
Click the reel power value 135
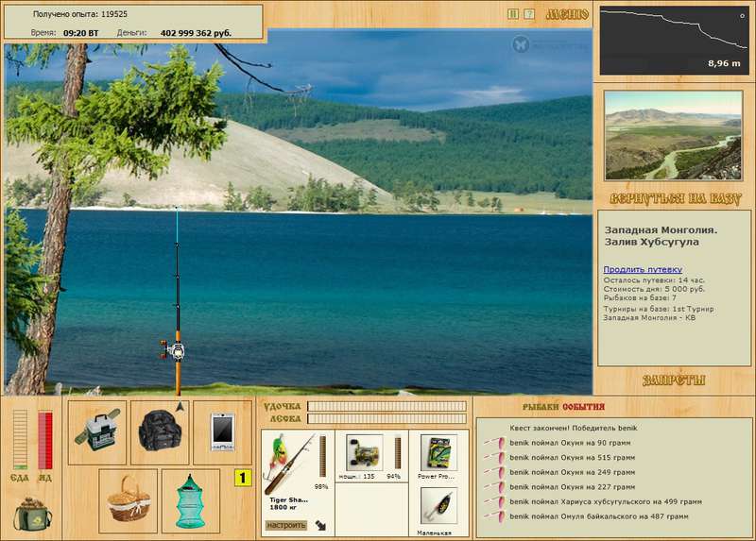coord(369,477)
